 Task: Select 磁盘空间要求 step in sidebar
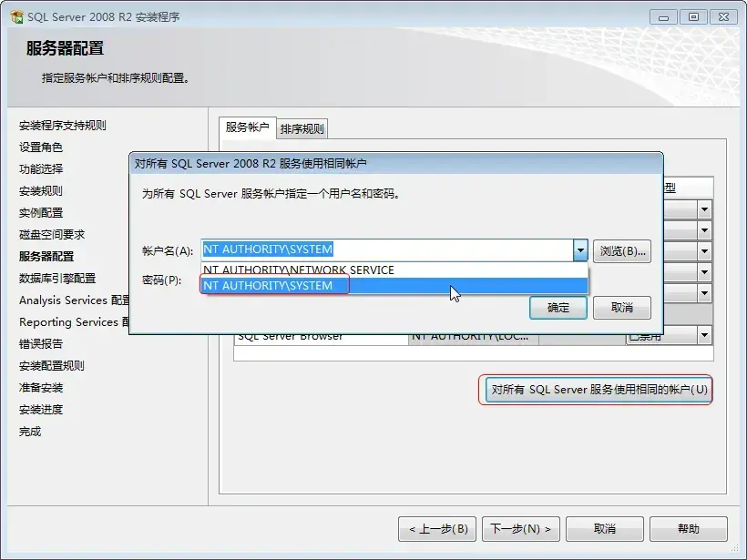point(52,235)
